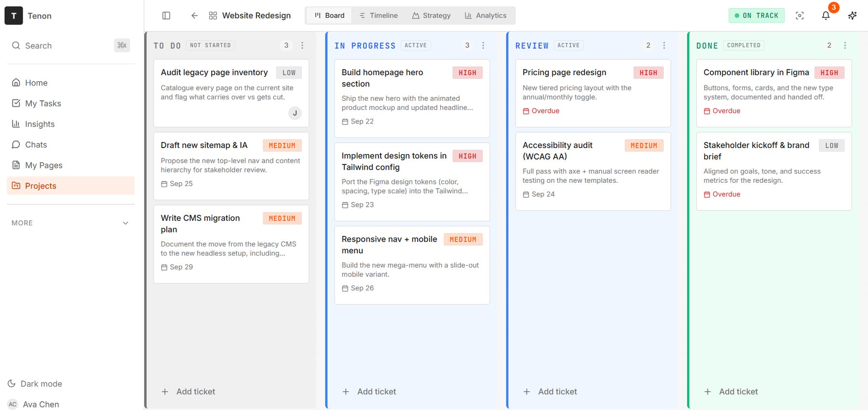Open My Pages in the sidebar

coord(70,165)
